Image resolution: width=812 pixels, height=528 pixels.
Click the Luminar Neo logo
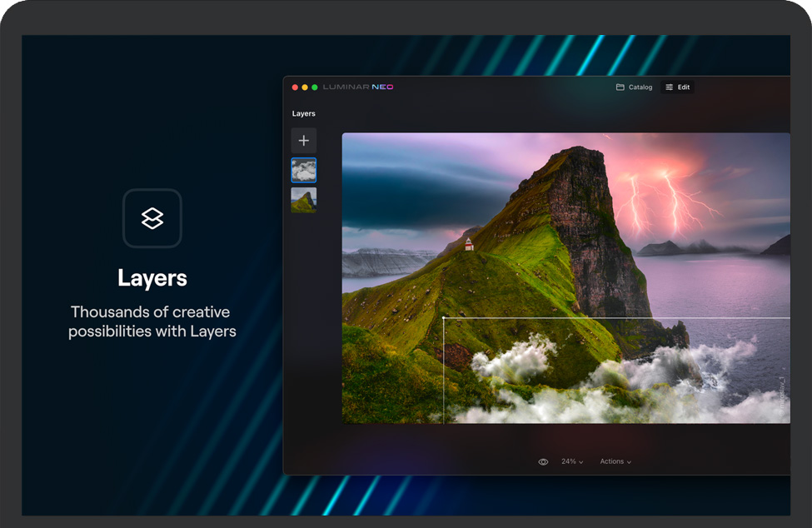click(358, 87)
